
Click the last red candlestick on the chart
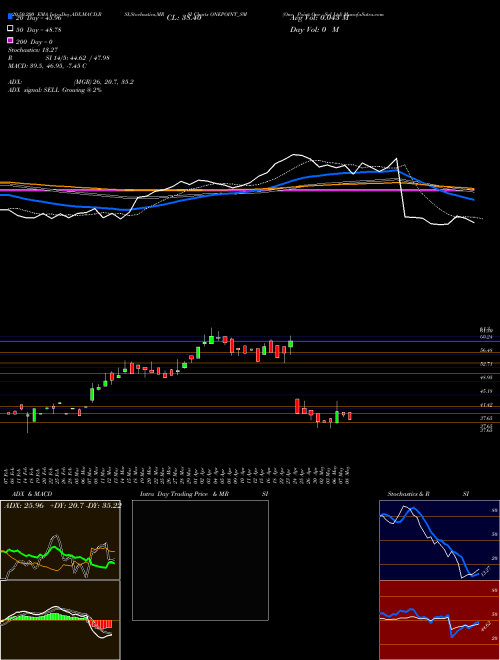pyautogui.click(x=349, y=416)
